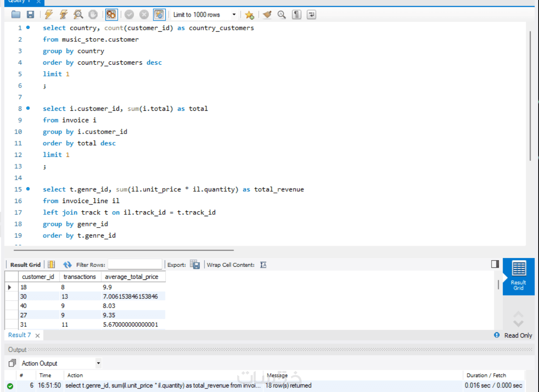Image resolution: width=539 pixels, height=392 pixels.
Task: Select cell 5.670000000000001
Action: (133, 325)
